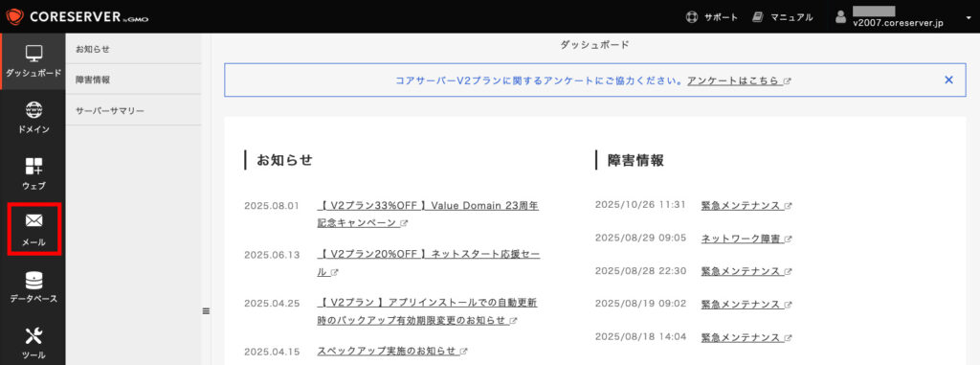Click the マニュアル text in header
980x365 pixels.
791,17
